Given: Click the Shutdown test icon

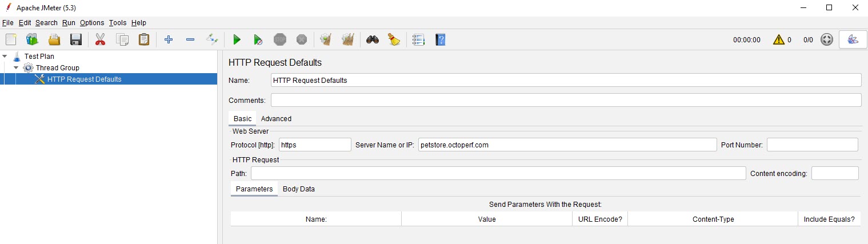Looking at the screenshot, I should point(302,39).
